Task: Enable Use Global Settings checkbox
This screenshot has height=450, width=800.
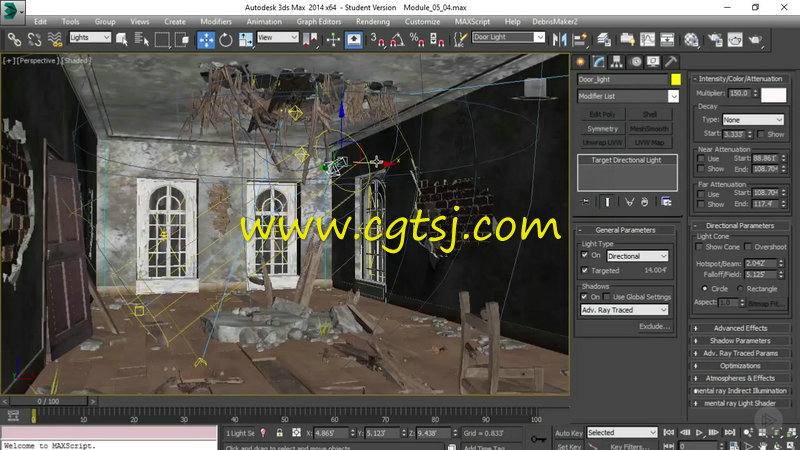Action: [x=607, y=296]
